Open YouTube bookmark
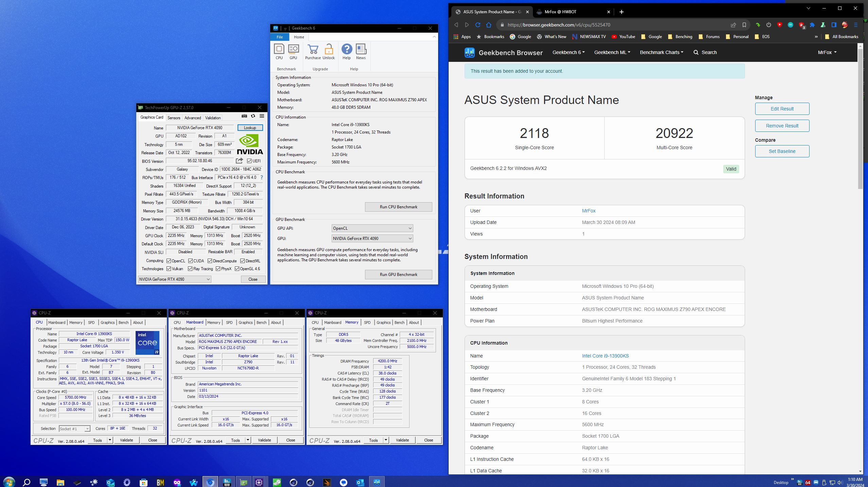Viewport: 868px width, 487px height. point(623,37)
